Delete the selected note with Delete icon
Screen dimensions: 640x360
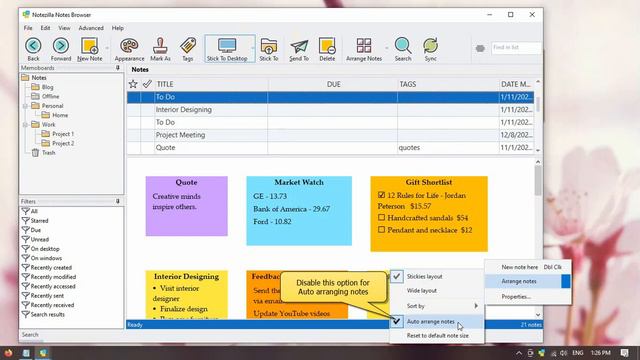tap(327, 46)
